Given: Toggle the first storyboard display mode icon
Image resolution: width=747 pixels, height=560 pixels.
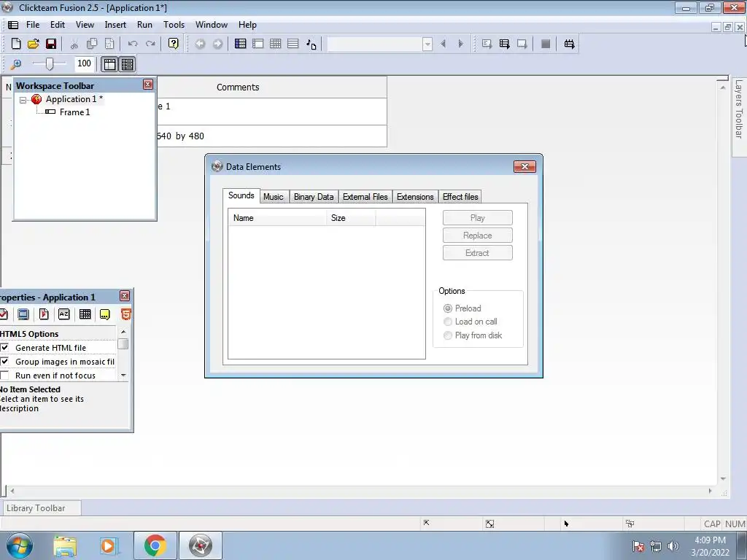Looking at the screenshot, I should click(109, 64).
